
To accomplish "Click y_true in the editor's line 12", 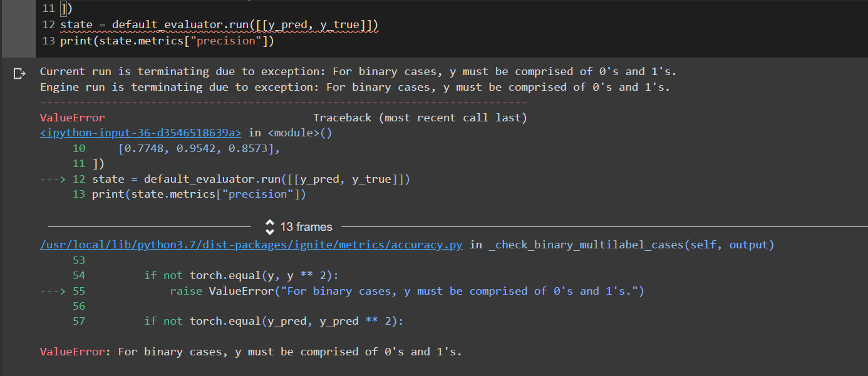I will pos(340,25).
